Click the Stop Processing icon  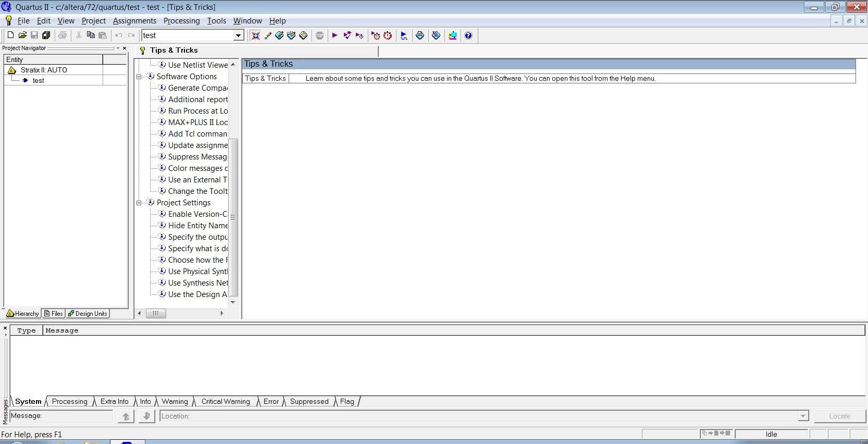pos(320,35)
